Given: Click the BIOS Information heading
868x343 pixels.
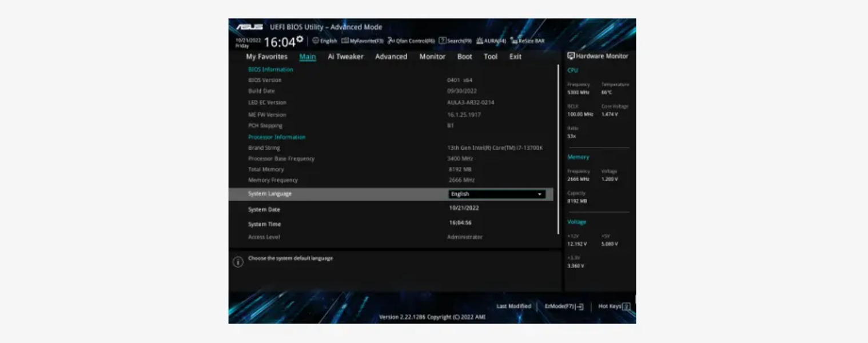Looking at the screenshot, I should (270, 70).
